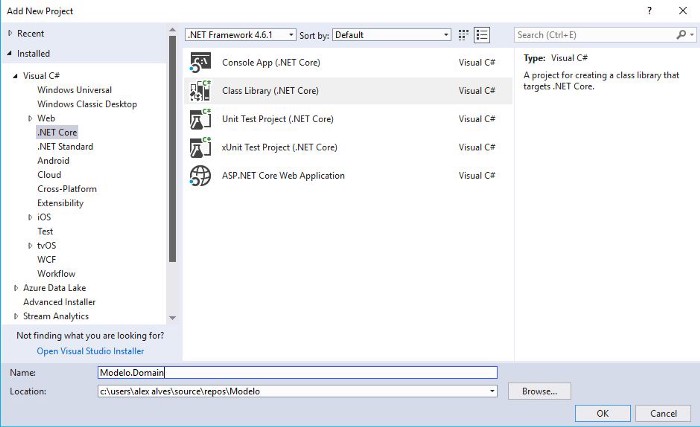The height and width of the screenshot is (427, 700).
Task: Click the tree scrollbar down arrow
Action: pyautogui.click(x=172, y=318)
